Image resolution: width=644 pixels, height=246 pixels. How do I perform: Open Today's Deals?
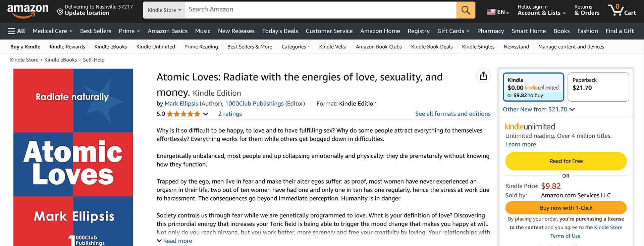click(280, 31)
